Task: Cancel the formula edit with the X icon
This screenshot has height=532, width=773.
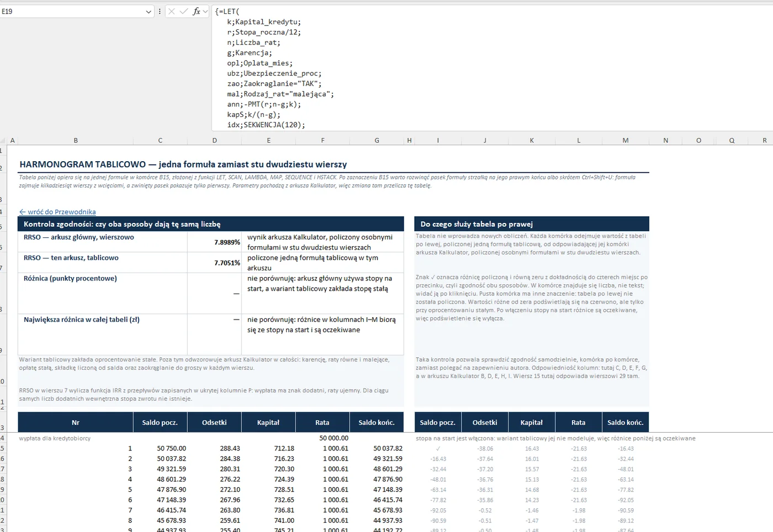Action: click(172, 11)
